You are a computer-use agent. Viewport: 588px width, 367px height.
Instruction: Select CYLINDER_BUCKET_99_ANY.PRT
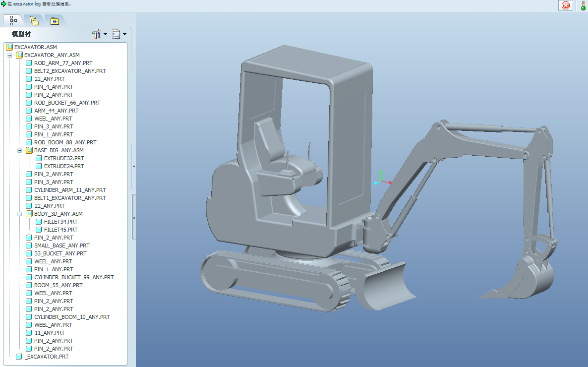pyautogui.click(x=74, y=277)
